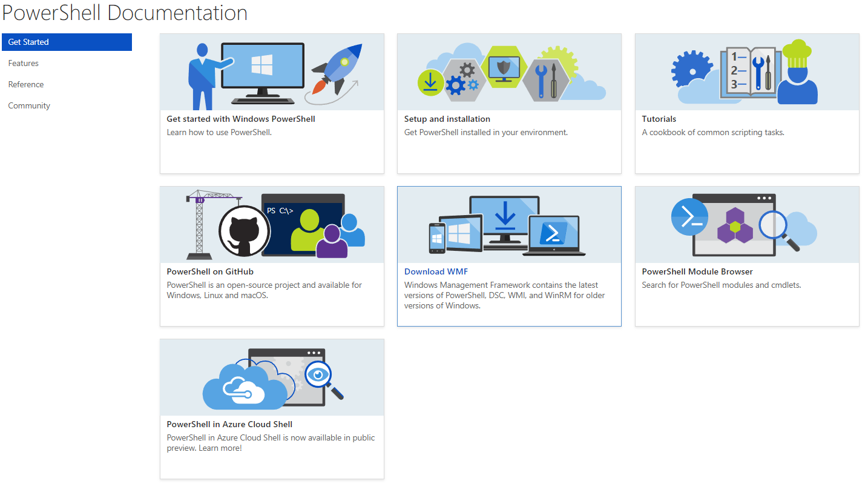The width and height of the screenshot is (868, 492).
Task: Click the monitor with download arrow in WMF card
Action: pyautogui.click(x=504, y=223)
